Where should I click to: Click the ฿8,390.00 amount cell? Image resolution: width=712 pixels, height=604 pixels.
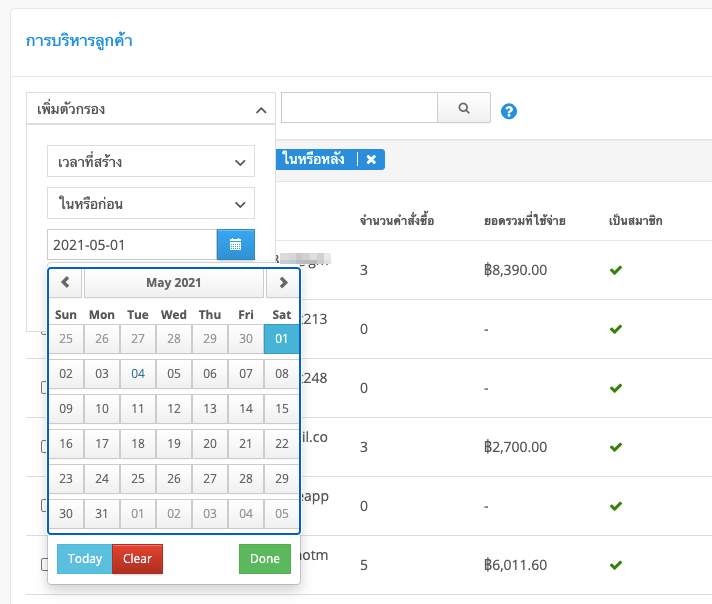[x=515, y=270]
